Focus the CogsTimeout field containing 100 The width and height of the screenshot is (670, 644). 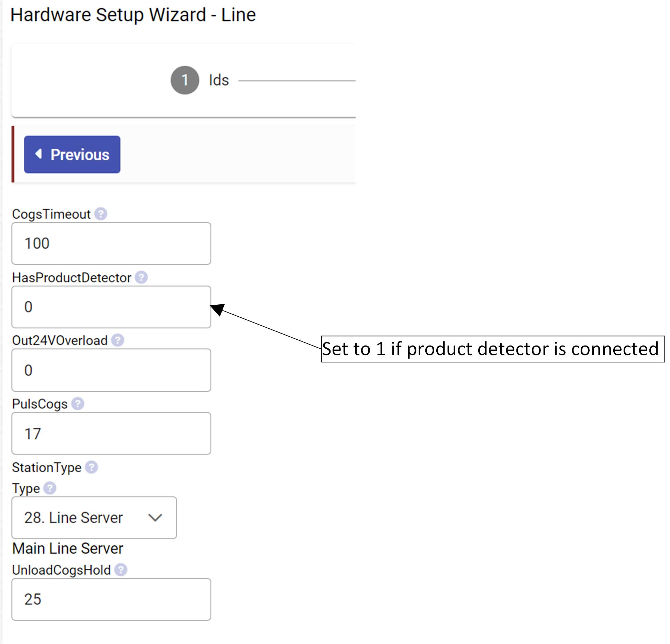coord(111,244)
